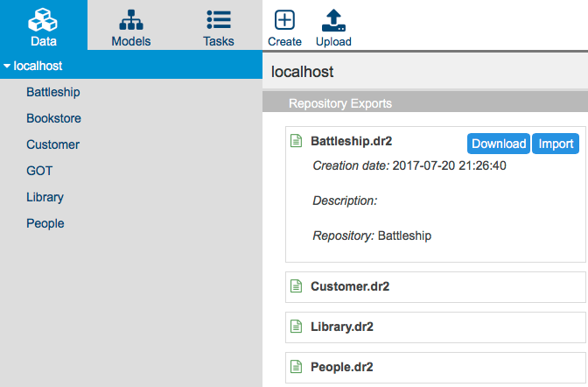Click the Library.dr2 file icon
588x387 pixels.
pos(297,327)
